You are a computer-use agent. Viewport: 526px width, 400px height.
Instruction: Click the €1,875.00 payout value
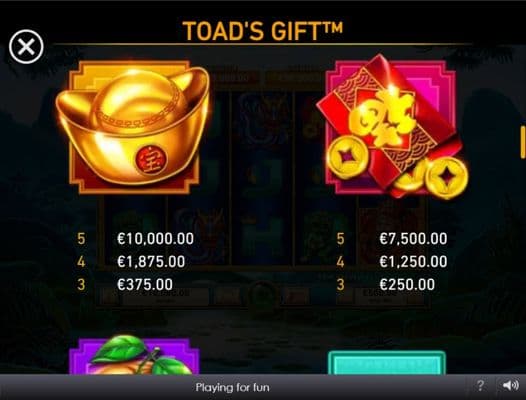[x=151, y=262]
